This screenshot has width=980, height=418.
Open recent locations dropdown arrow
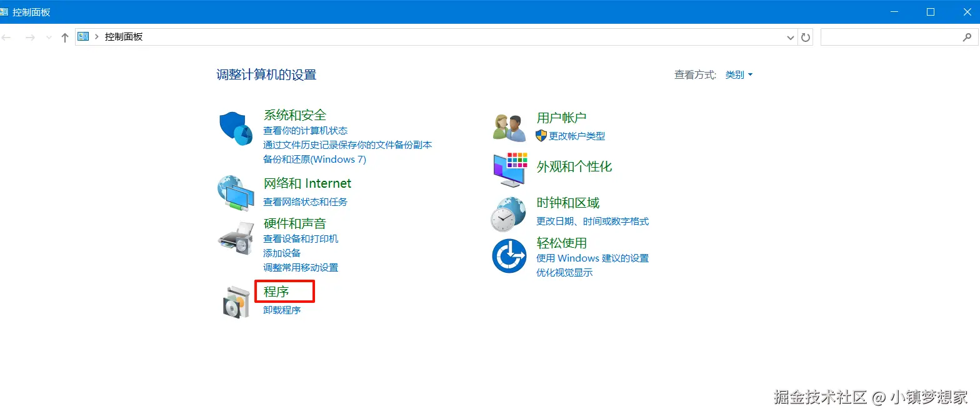[x=49, y=38]
